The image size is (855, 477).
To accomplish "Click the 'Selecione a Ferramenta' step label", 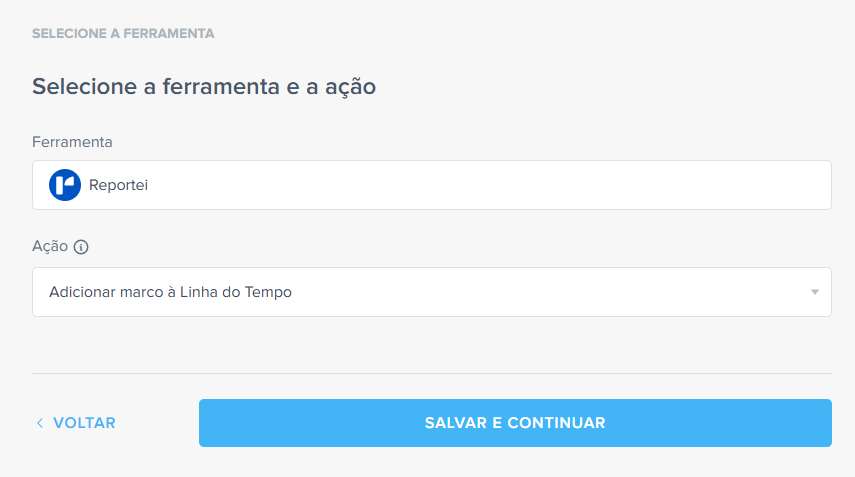I will pyautogui.click(x=123, y=34).
